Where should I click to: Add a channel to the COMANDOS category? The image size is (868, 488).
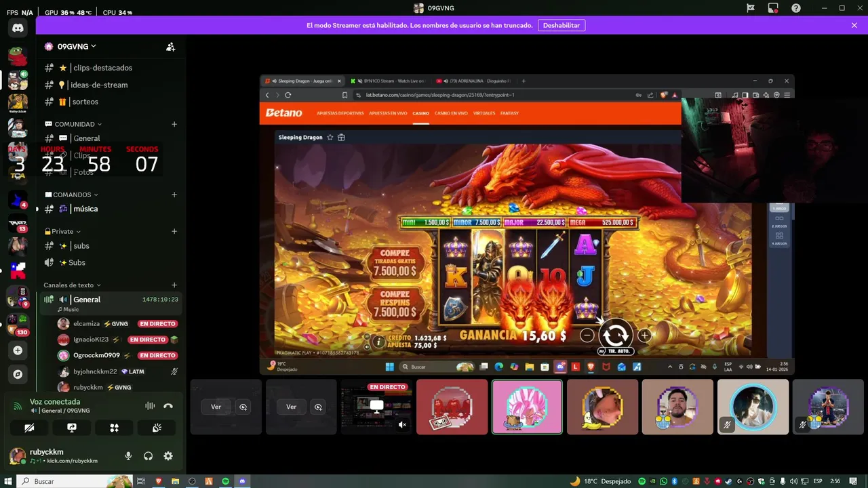(x=174, y=195)
